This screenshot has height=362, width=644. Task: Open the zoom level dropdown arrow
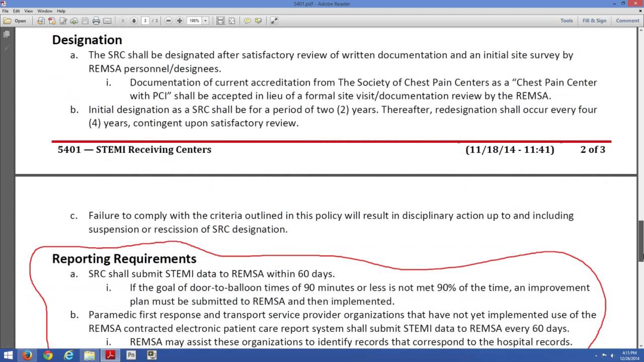(x=205, y=21)
